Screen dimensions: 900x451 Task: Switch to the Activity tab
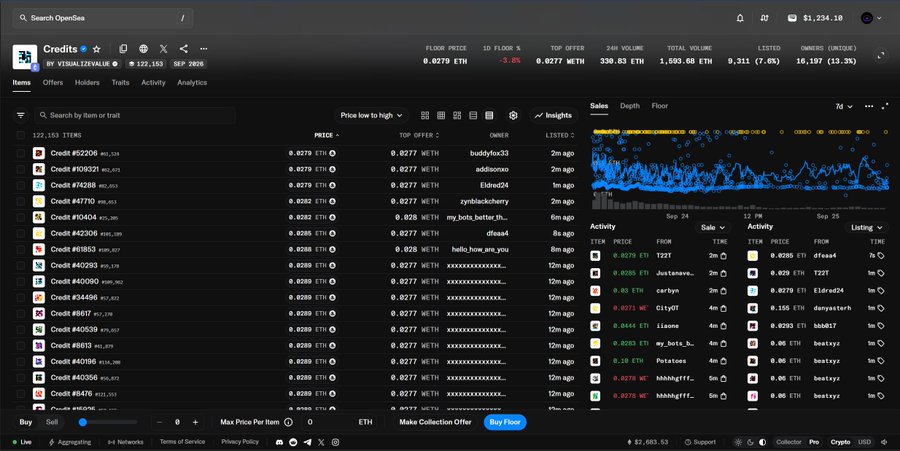pyautogui.click(x=153, y=83)
